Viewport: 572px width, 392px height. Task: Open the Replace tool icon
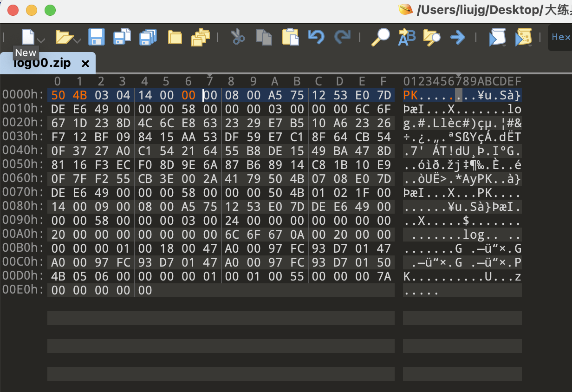[x=407, y=37]
